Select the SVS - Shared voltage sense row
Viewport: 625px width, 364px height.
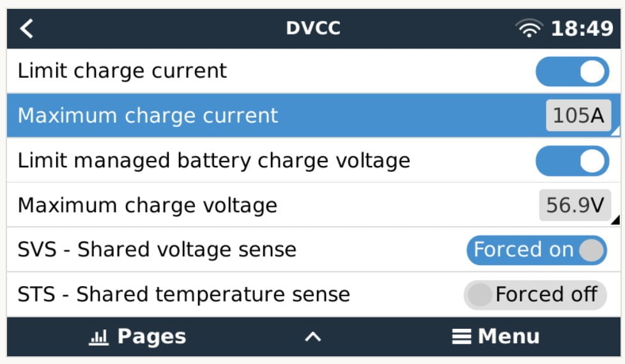coord(313,250)
